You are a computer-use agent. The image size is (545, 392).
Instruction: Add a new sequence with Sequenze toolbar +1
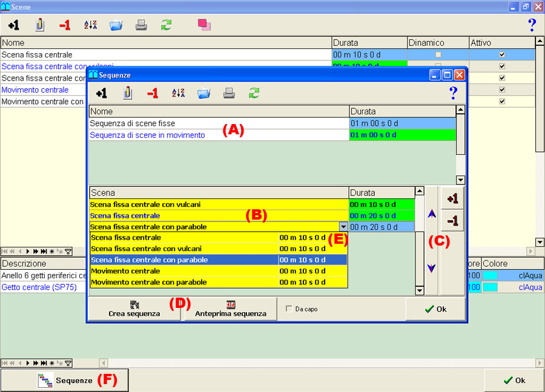pos(102,93)
